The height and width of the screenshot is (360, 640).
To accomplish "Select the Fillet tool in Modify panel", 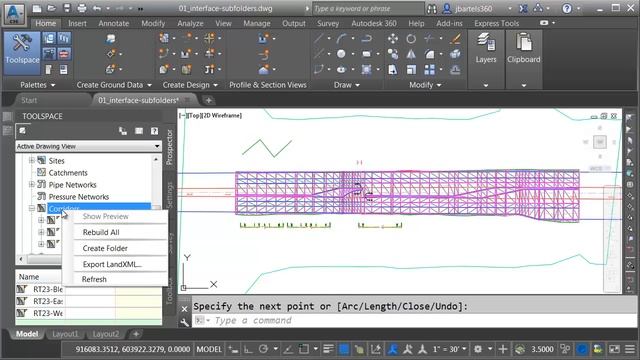I will 429,54.
